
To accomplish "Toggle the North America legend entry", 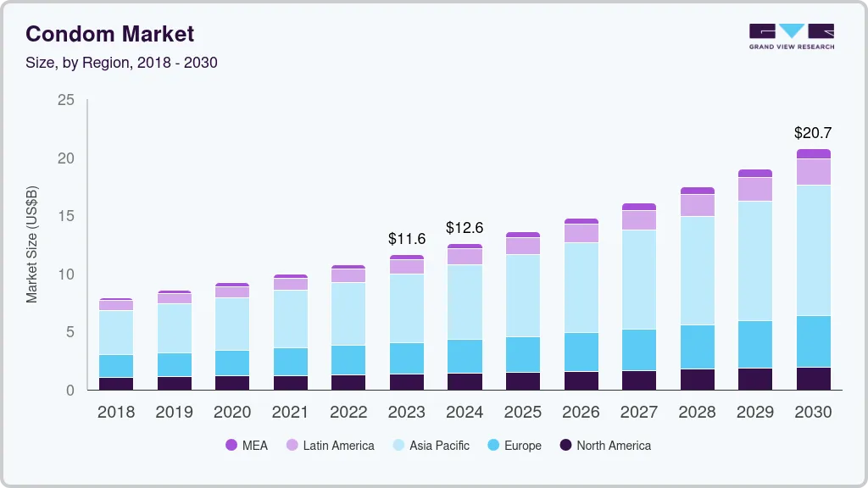I will [x=607, y=445].
